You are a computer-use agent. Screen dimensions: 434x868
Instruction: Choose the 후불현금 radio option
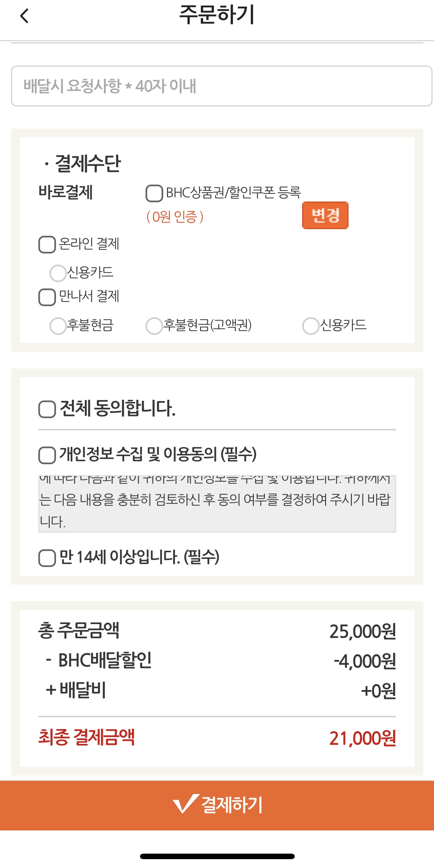58,326
